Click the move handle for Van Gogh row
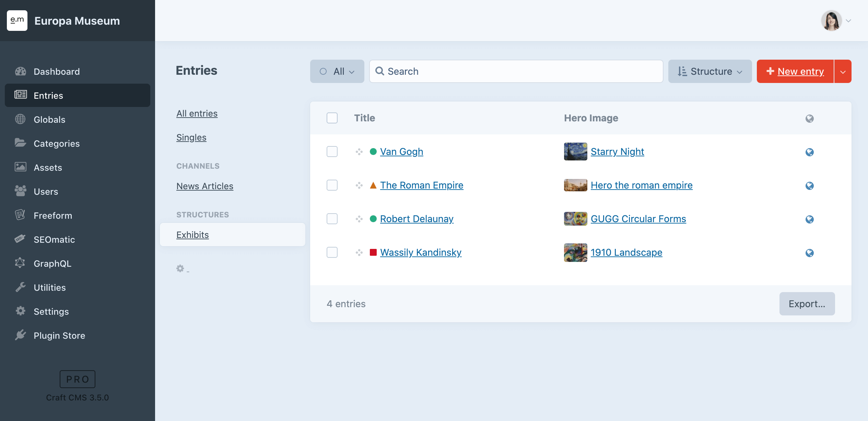The height and width of the screenshot is (421, 868). [x=359, y=152]
